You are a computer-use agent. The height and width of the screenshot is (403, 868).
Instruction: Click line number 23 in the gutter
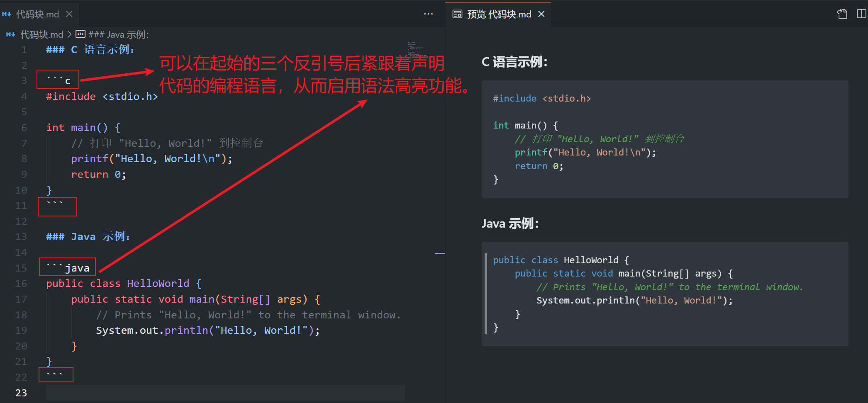pos(21,393)
